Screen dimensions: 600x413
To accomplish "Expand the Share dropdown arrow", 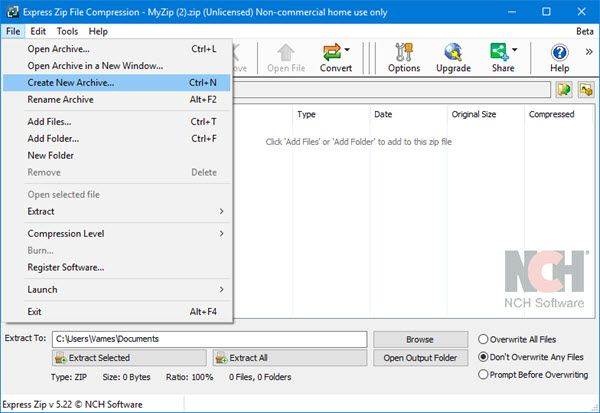I will [515, 50].
